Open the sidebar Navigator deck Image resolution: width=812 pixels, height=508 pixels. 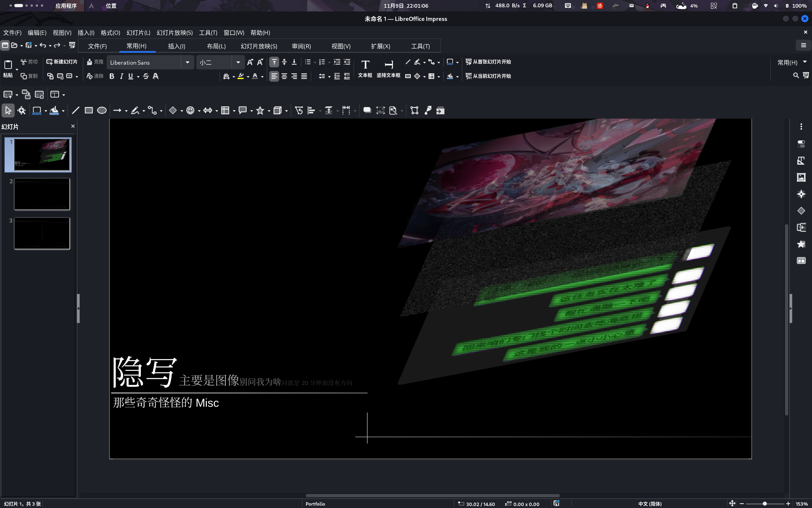[801, 194]
